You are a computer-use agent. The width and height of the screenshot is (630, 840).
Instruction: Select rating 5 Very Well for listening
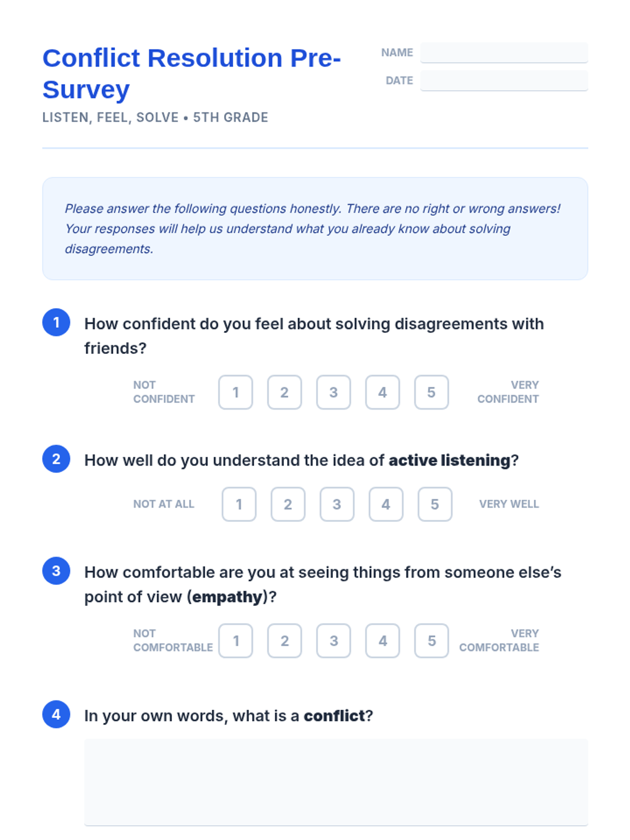pyautogui.click(x=435, y=504)
